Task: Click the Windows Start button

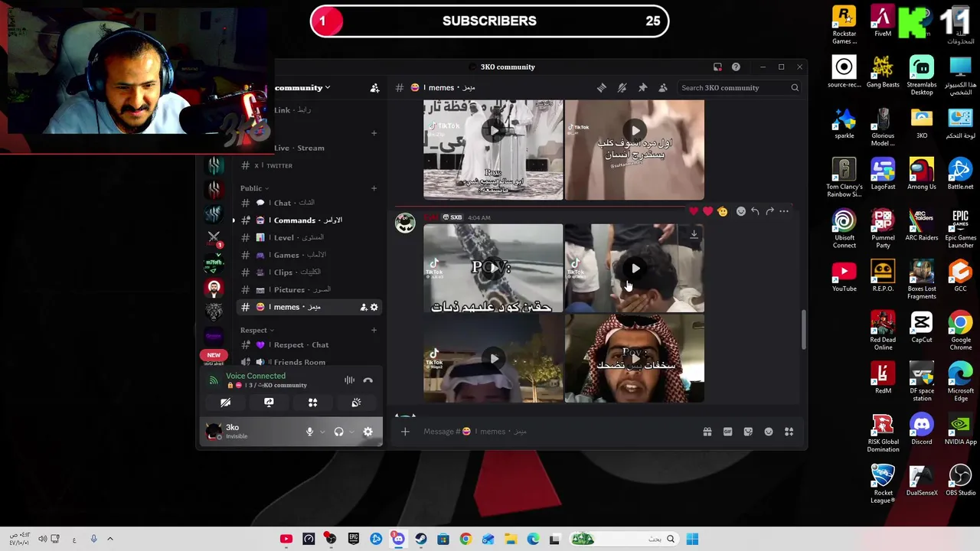Action: coord(692,539)
